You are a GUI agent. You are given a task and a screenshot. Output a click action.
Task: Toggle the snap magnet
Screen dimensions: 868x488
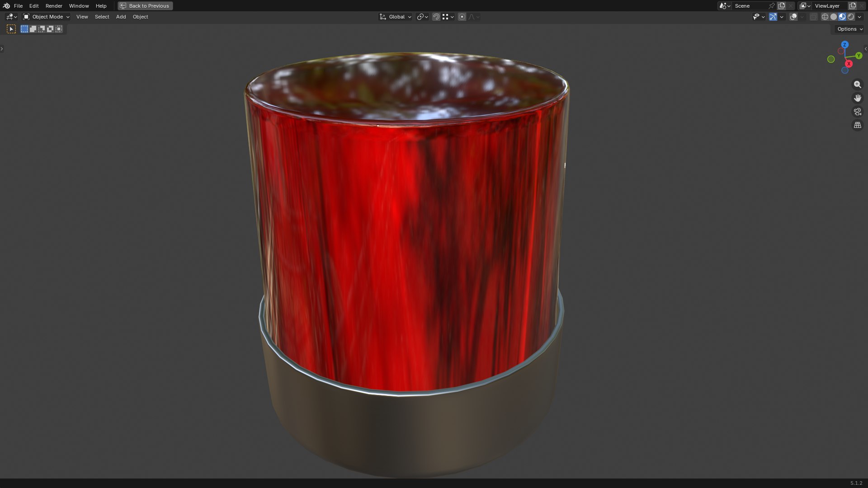point(436,17)
